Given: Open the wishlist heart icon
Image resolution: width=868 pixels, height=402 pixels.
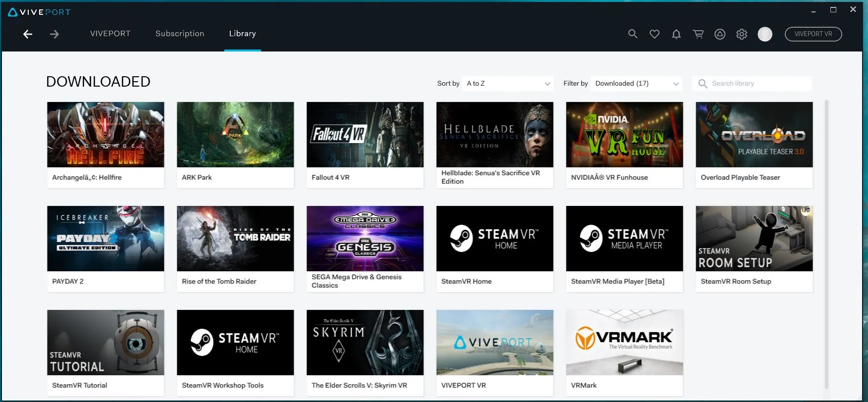Looking at the screenshot, I should pyautogui.click(x=654, y=34).
